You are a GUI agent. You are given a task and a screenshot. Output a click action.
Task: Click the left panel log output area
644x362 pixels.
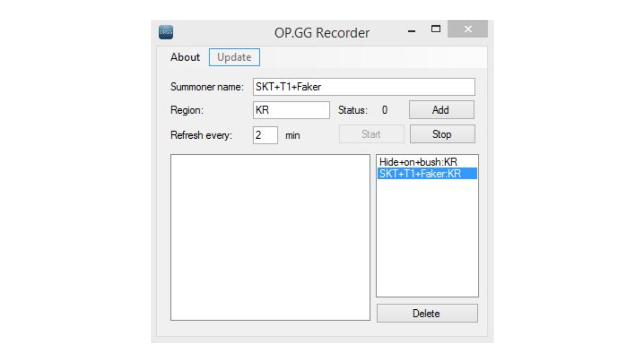pos(270,237)
